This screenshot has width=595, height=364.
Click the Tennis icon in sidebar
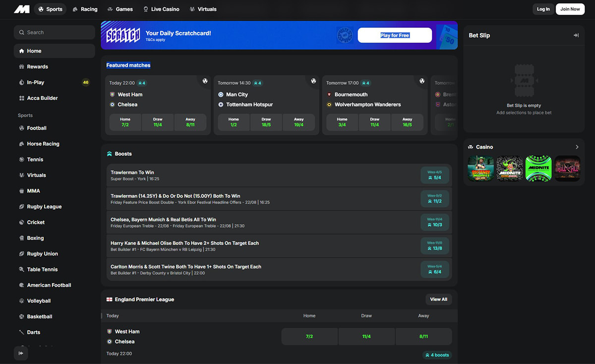coord(21,160)
